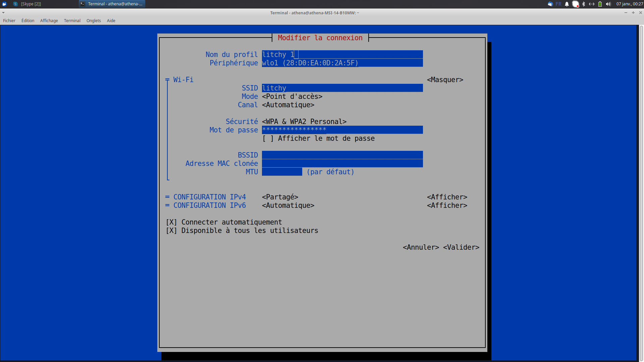This screenshot has height=362, width=644.
Task: Open the Canal Automatique dropdown
Action: [288, 105]
